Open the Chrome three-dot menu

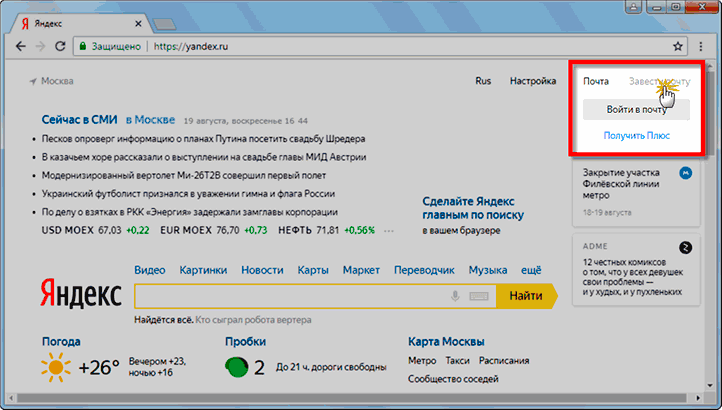click(x=701, y=47)
